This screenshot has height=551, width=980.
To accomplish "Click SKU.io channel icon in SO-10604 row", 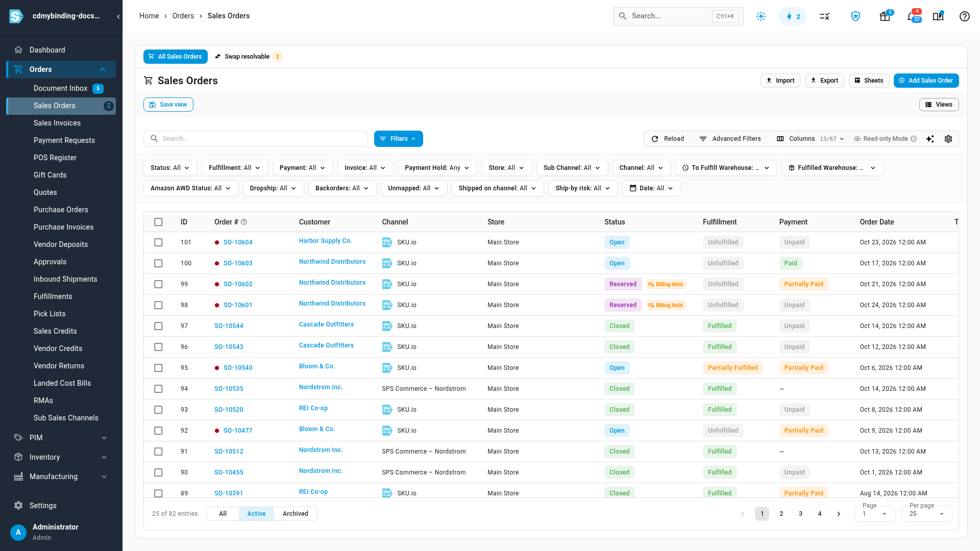I will (x=387, y=242).
